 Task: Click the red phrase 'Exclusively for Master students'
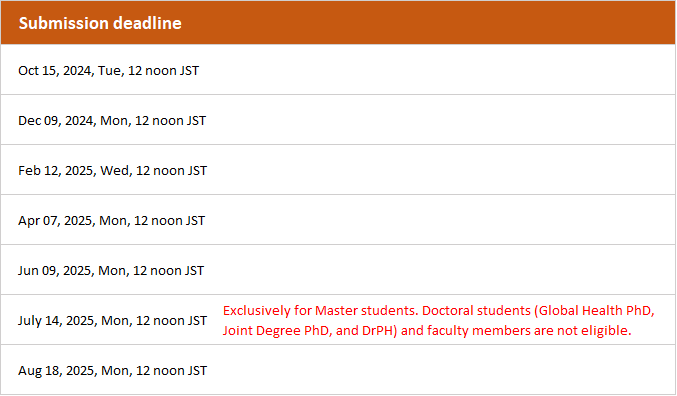pos(320,311)
